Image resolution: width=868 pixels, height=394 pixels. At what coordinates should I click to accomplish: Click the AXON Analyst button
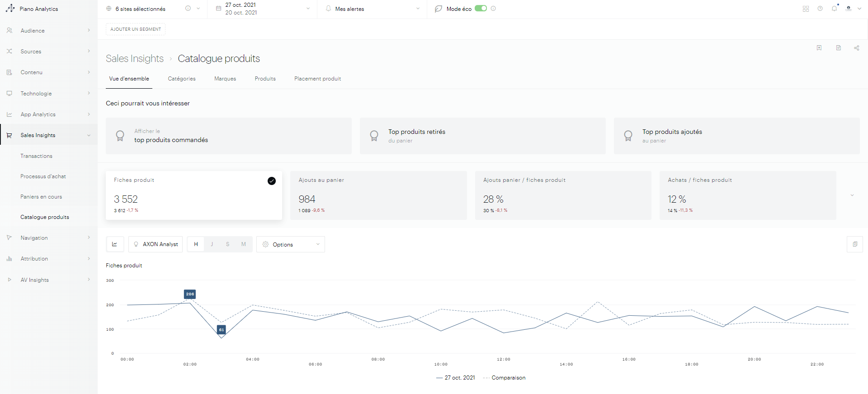pos(156,244)
